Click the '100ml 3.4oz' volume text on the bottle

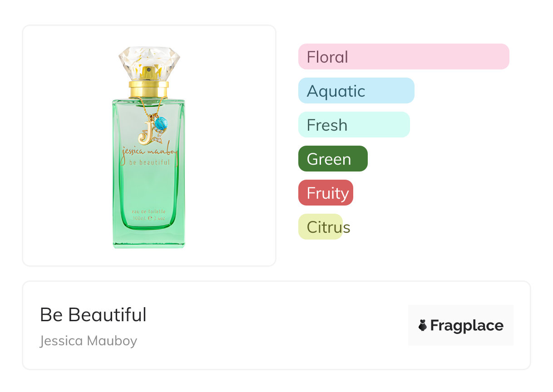coord(148,218)
